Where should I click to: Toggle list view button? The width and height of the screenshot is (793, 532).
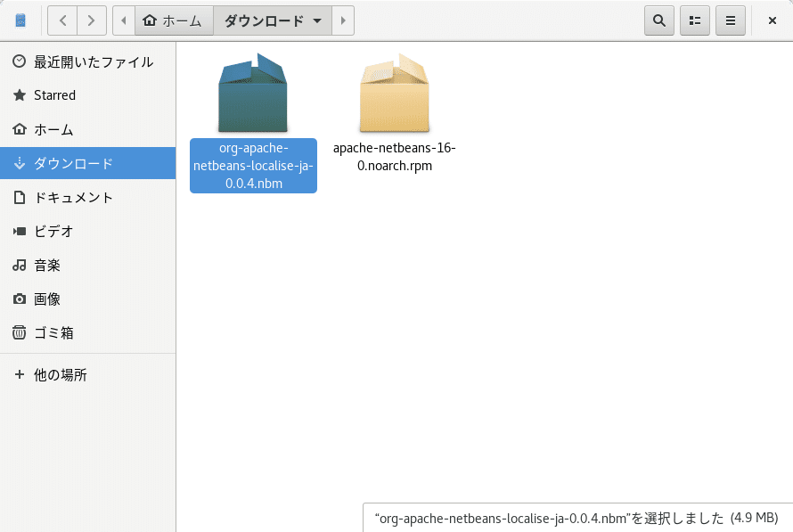coord(695,20)
